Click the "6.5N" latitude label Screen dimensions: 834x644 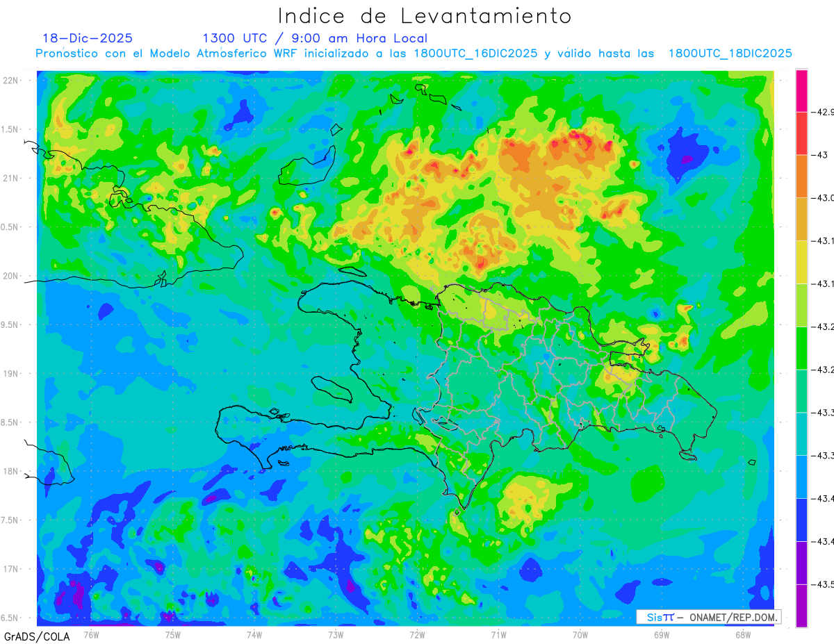pos(9,618)
